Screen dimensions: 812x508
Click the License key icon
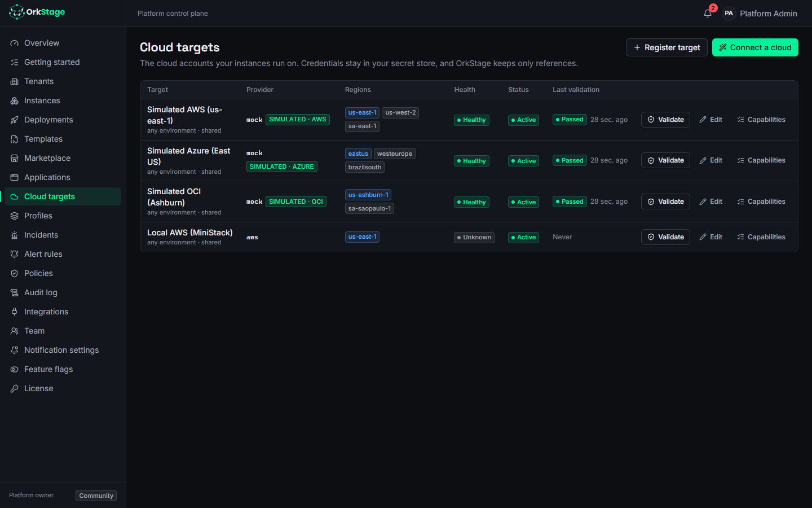[x=15, y=388]
